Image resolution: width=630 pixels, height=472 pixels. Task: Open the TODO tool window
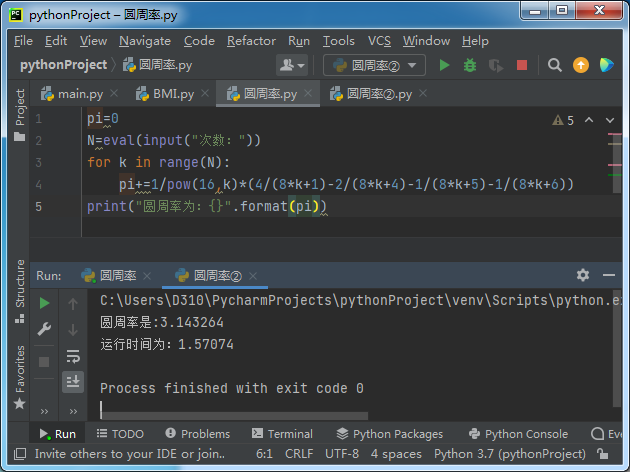[120, 434]
